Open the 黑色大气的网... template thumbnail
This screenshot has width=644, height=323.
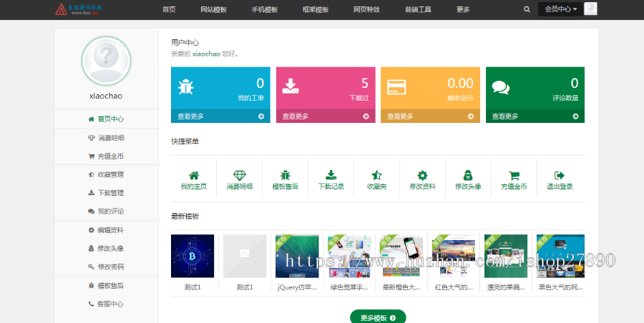(560, 256)
